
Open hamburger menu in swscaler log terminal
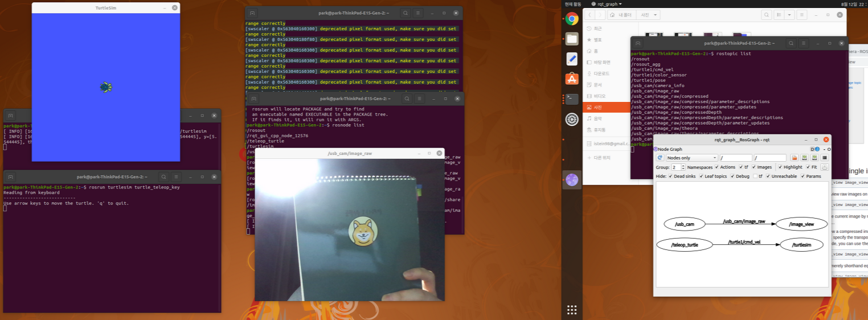[x=419, y=13]
